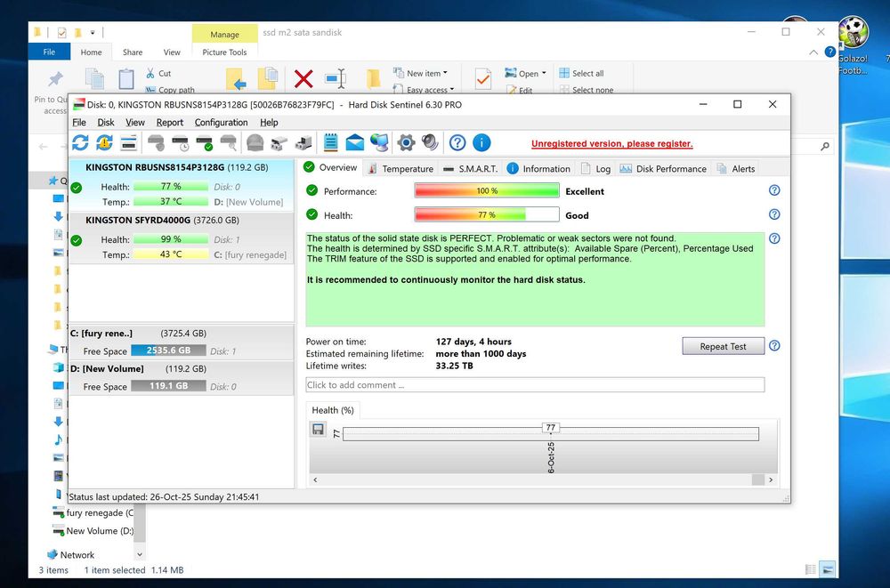
Task: Click the red Delete X in Explorer ribbon
Action: [303, 79]
